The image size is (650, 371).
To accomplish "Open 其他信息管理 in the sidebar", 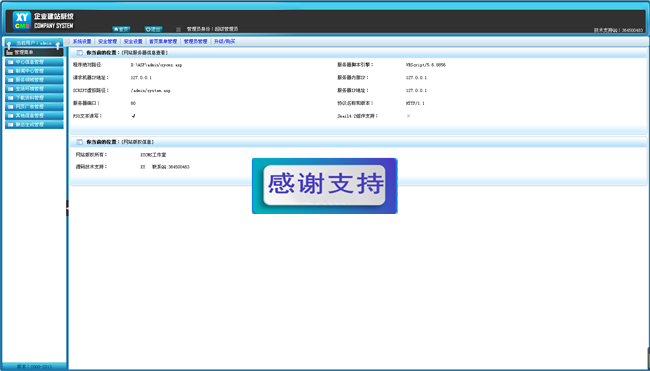I will click(x=34, y=116).
